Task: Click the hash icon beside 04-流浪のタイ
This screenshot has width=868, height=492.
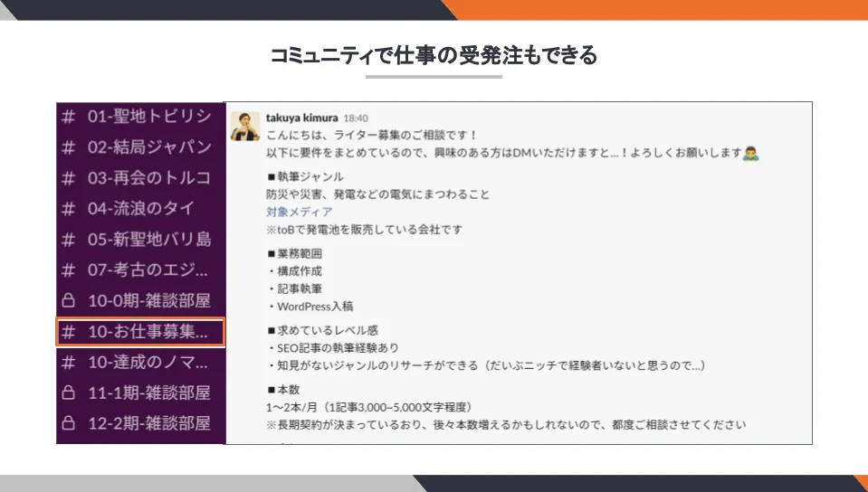Action: pos(68,209)
